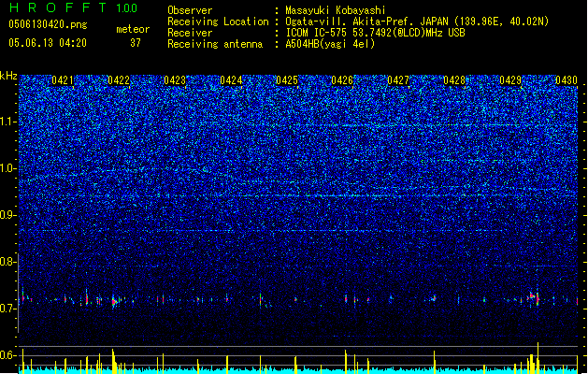Click the 0.9 frequency axis label
588x374 pixels.
coord(8,215)
